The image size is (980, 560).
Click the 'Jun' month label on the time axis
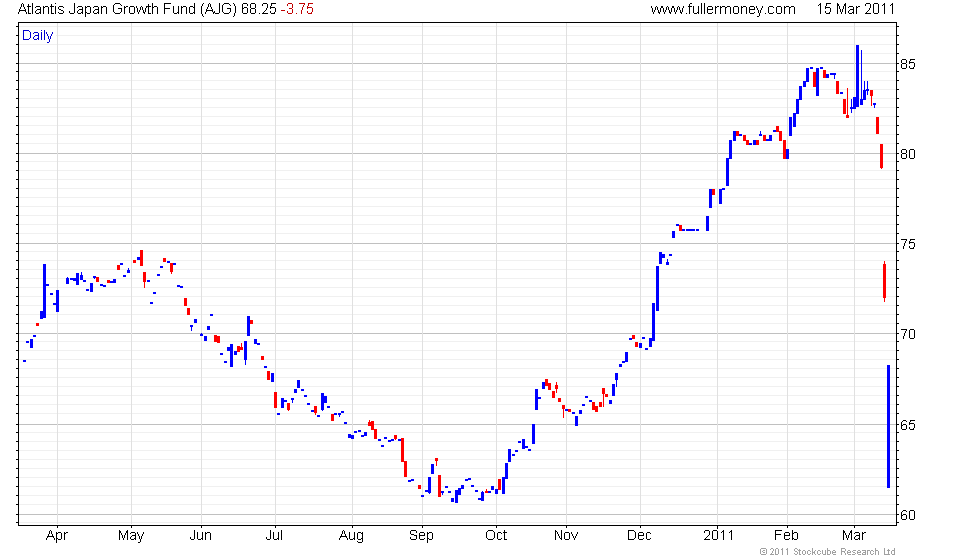201,536
